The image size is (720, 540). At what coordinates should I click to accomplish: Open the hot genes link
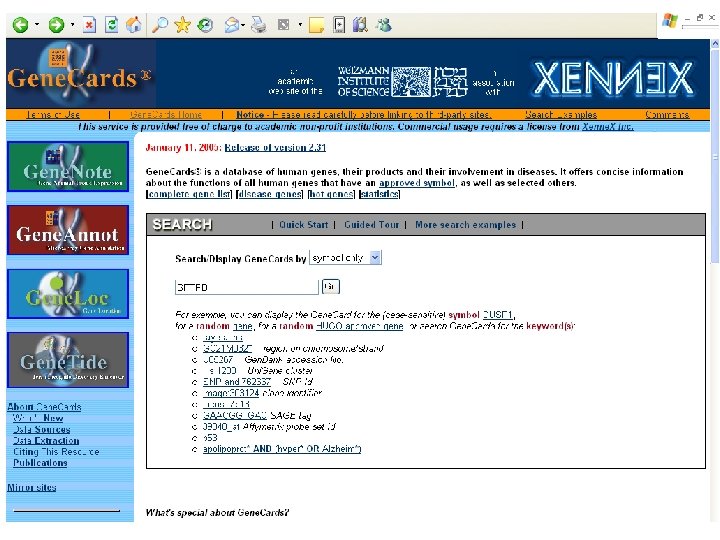coord(331,194)
